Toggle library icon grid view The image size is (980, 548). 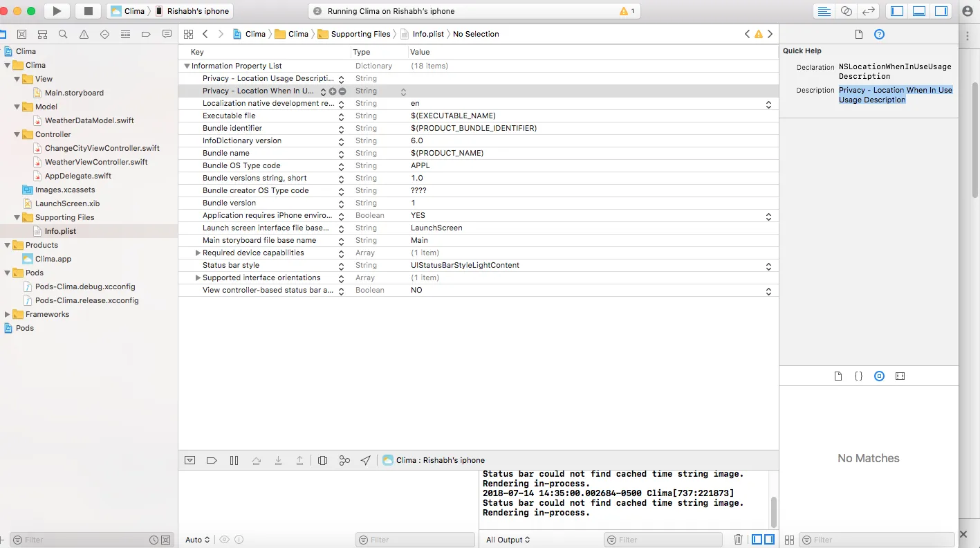click(x=789, y=540)
